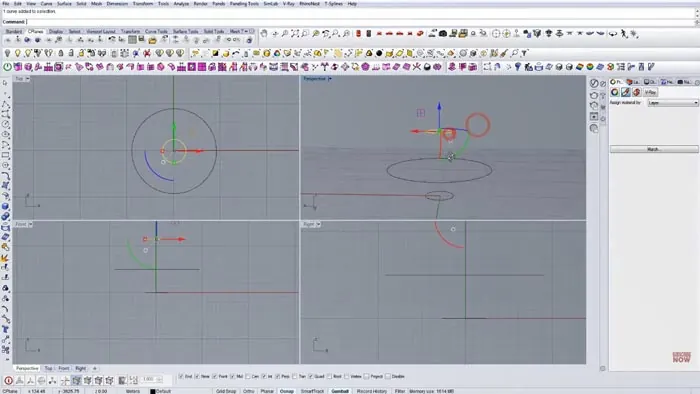Toggle the Mid osnap checkbox
Viewport: 700px width, 394px height.
[232, 377]
